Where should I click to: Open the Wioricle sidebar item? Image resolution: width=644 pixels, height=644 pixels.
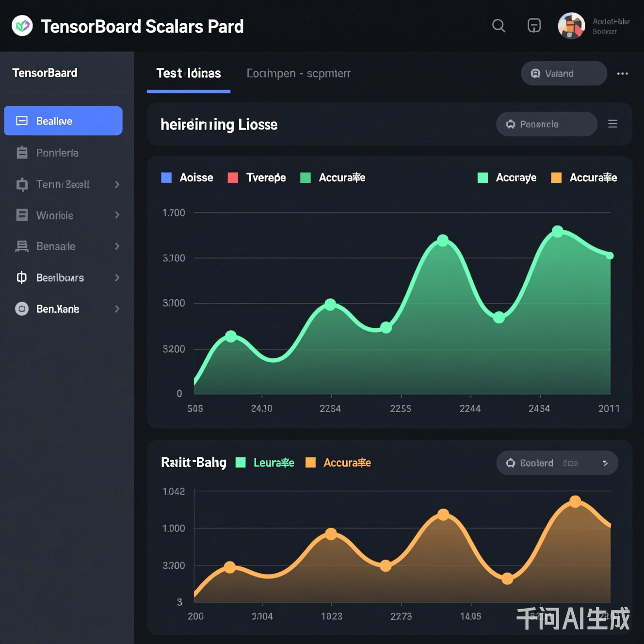tap(63, 215)
